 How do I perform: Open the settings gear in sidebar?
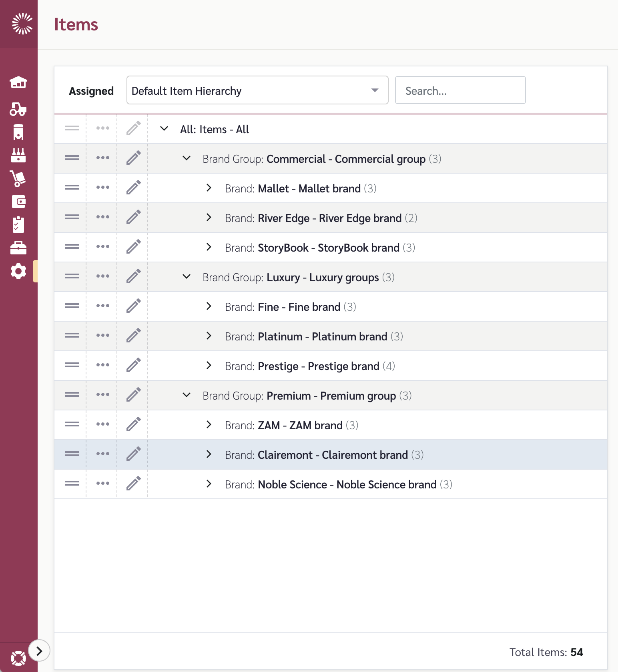[x=18, y=271]
